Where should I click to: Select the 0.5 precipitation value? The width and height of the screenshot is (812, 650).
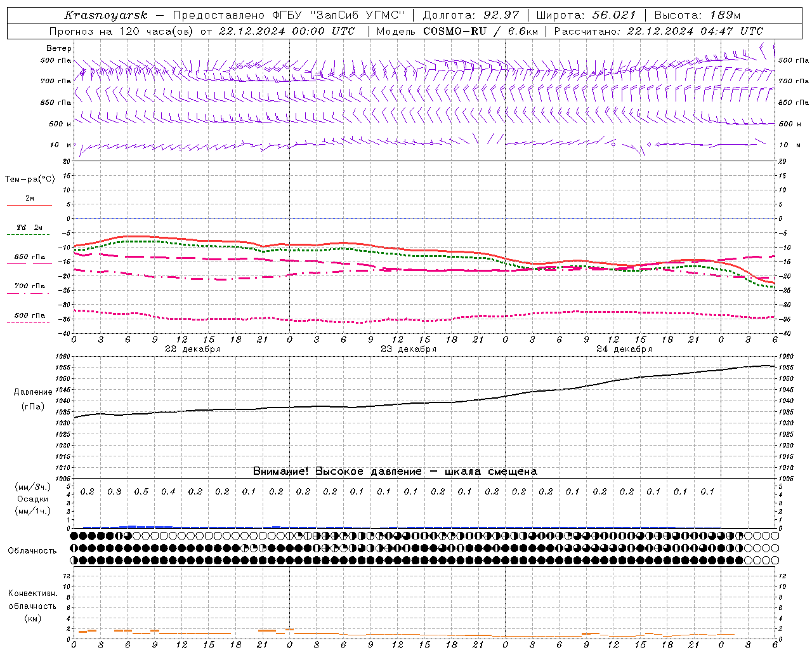[141, 491]
